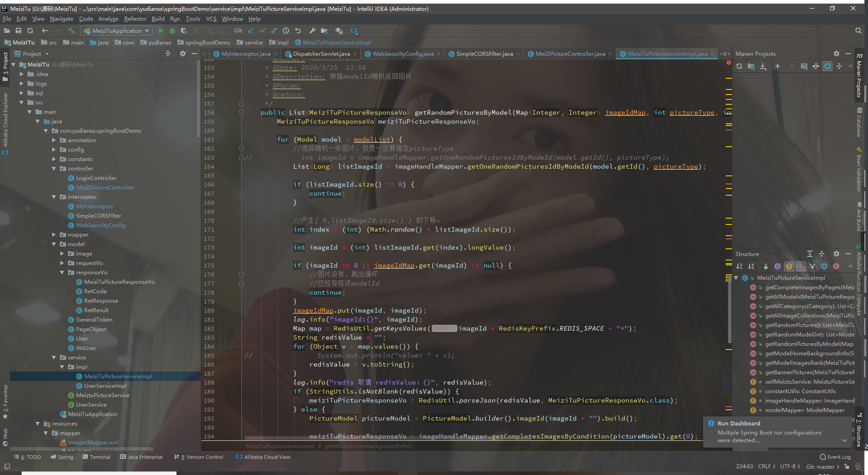The width and height of the screenshot is (868, 475).
Task: Run MeiziTuApplication with the green play button
Action: (161, 31)
